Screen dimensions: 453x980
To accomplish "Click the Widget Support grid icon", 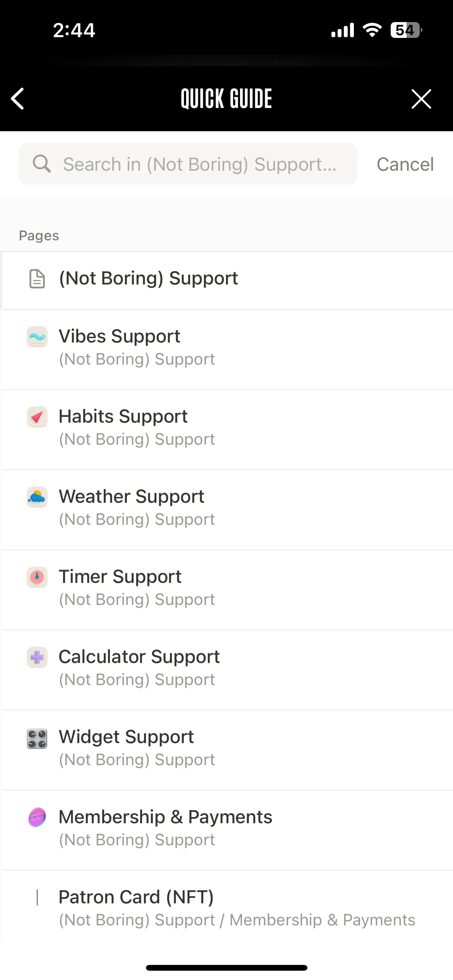I will (37, 738).
